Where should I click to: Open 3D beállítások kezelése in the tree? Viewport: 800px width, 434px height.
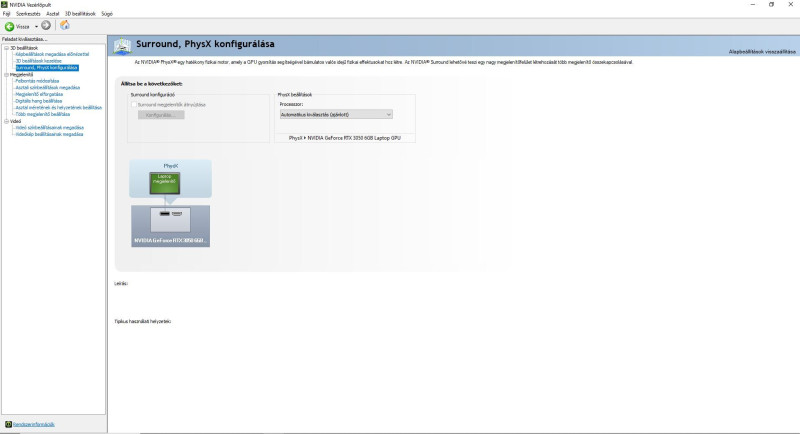tap(38, 61)
